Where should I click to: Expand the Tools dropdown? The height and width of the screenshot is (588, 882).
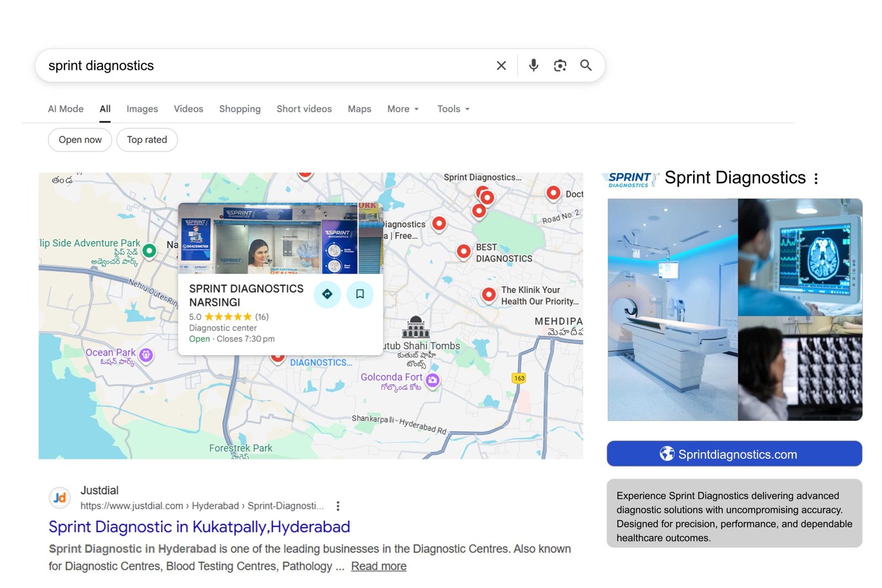click(x=453, y=109)
